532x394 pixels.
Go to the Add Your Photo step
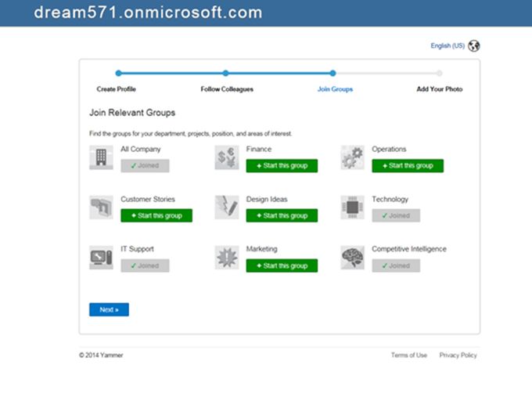440,89
